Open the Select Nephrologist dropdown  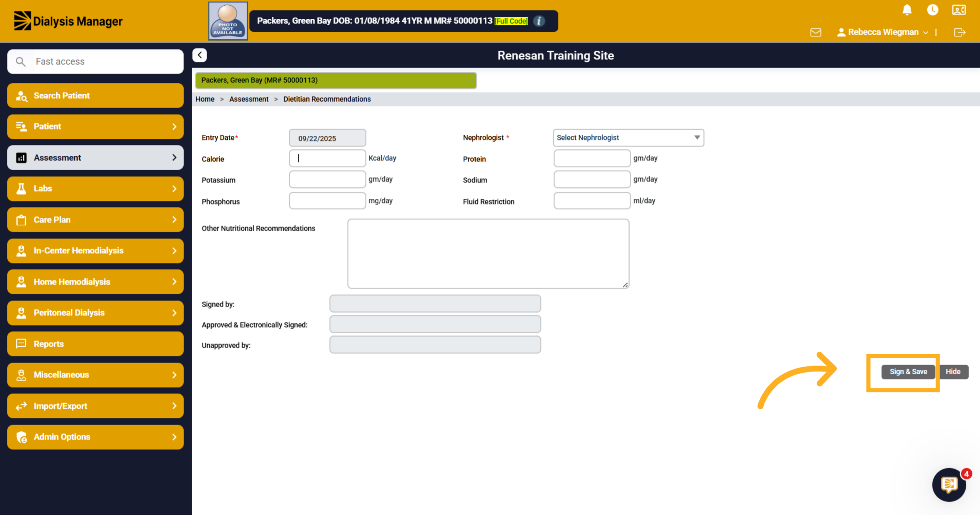tap(628, 138)
